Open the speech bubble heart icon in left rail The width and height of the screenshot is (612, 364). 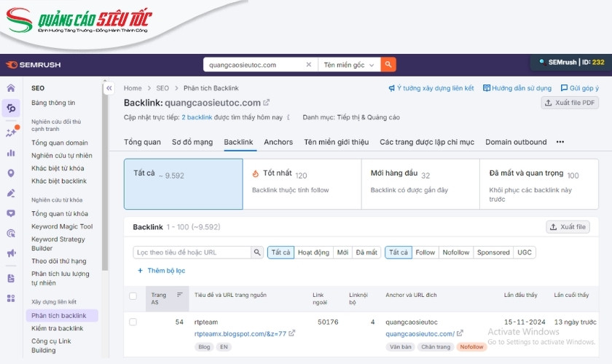click(11, 213)
